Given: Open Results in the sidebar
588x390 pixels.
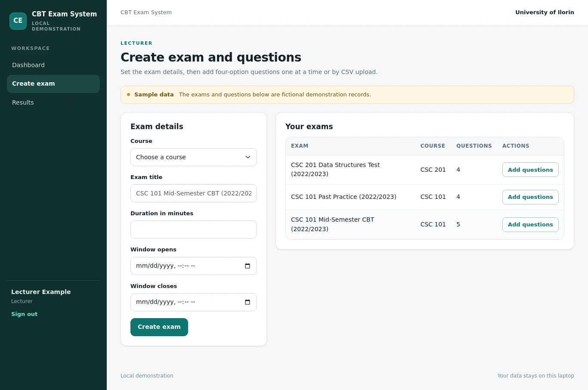Looking at the screenshot, I should coord(53,102).
